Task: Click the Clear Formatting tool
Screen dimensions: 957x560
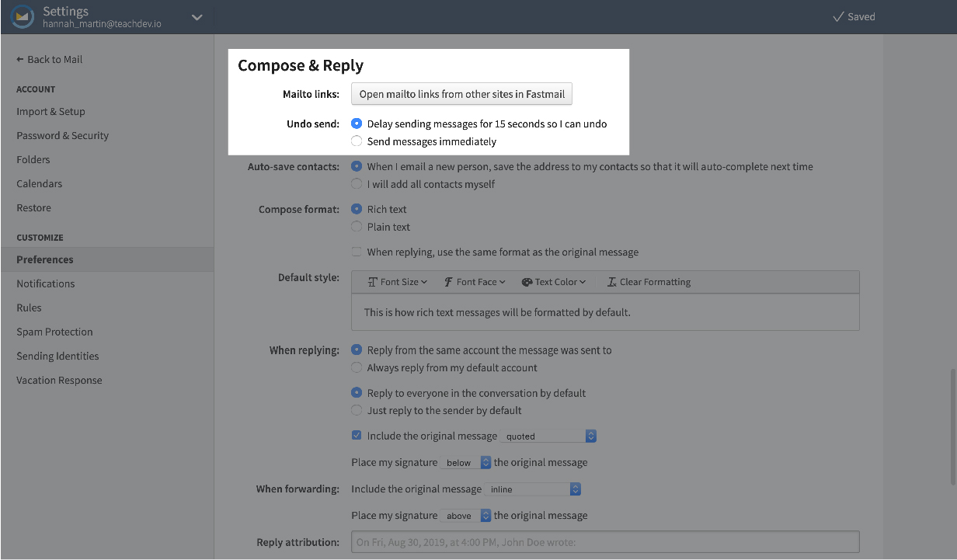Action: click(649, 282)
